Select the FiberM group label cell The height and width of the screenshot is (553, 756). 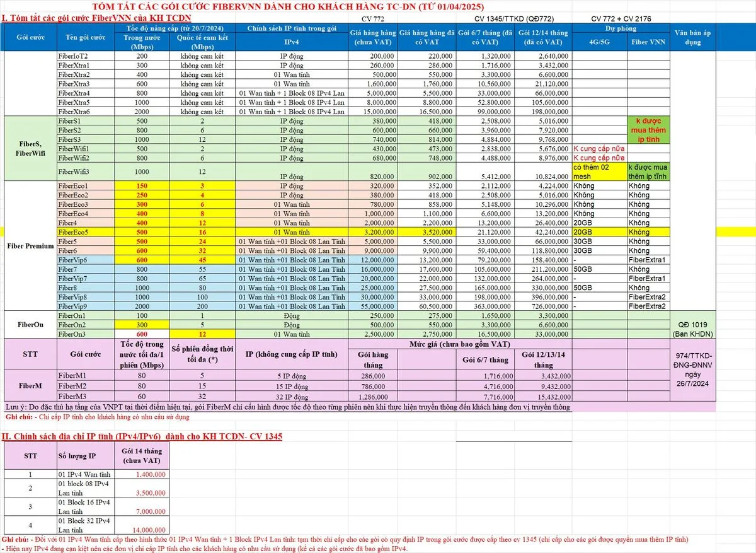click(29, 385)
